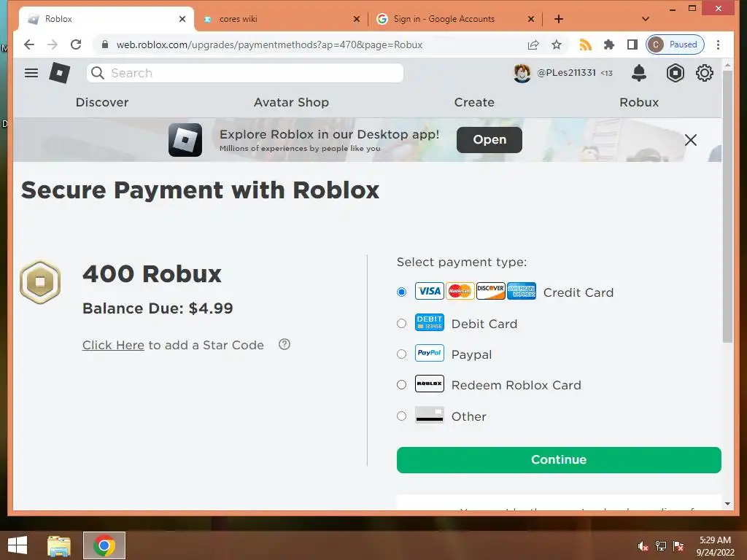
Task: Switch to the cores wiki tab
Action: [281, 19]
